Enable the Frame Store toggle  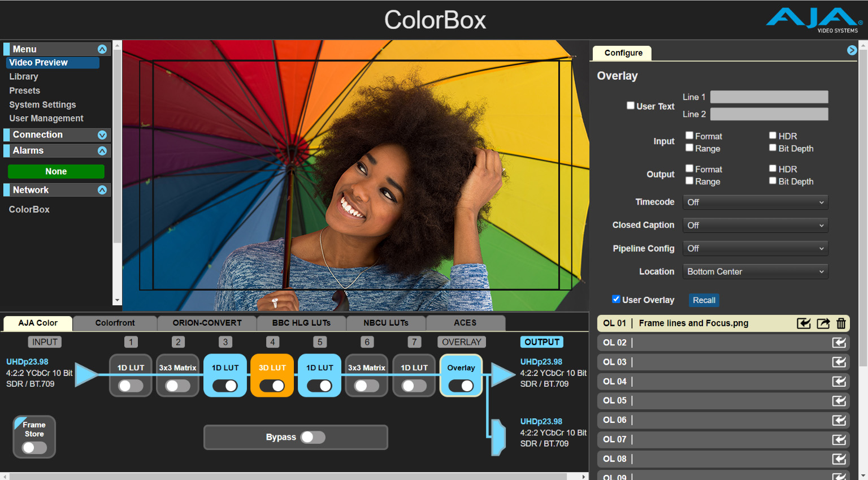pyautogui.click(x=34, y=447)
